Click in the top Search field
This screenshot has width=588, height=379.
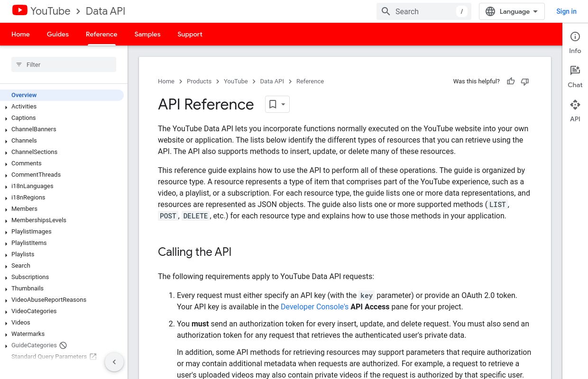click(x=424, y=11)
